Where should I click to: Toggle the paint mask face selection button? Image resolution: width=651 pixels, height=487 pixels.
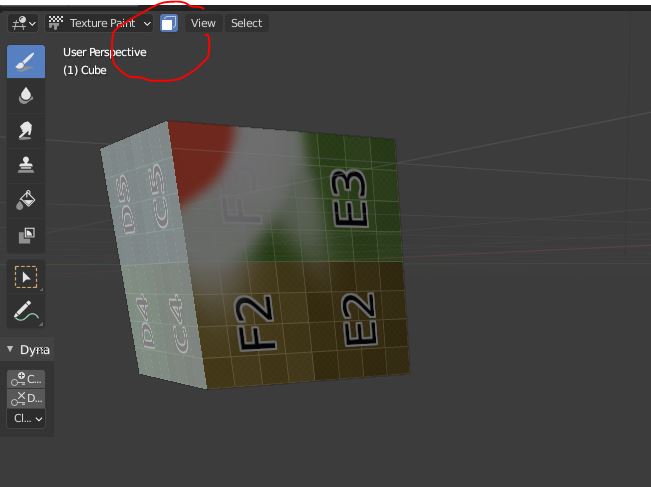pyautogui.click(x=169, y=23)
